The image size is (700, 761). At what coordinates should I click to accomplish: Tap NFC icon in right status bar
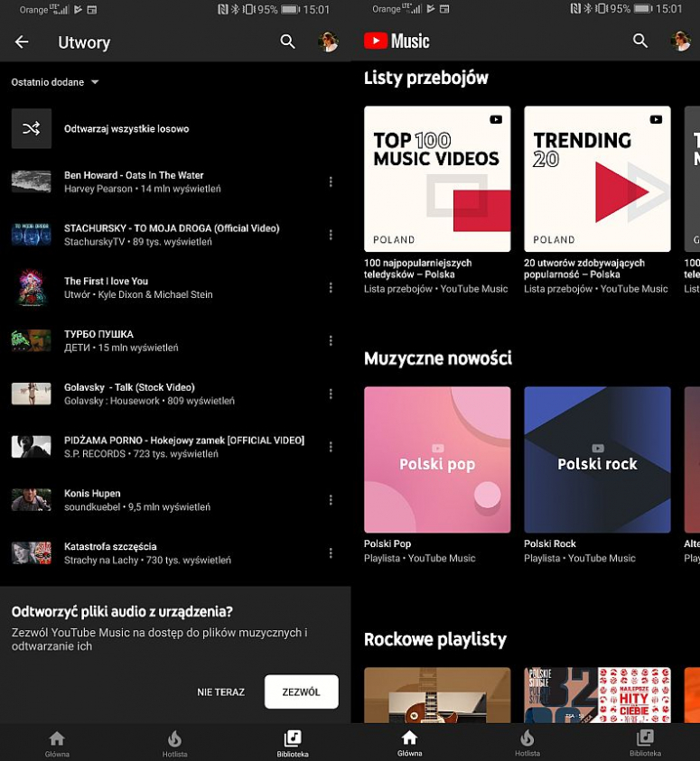click(x=575, y=9)
